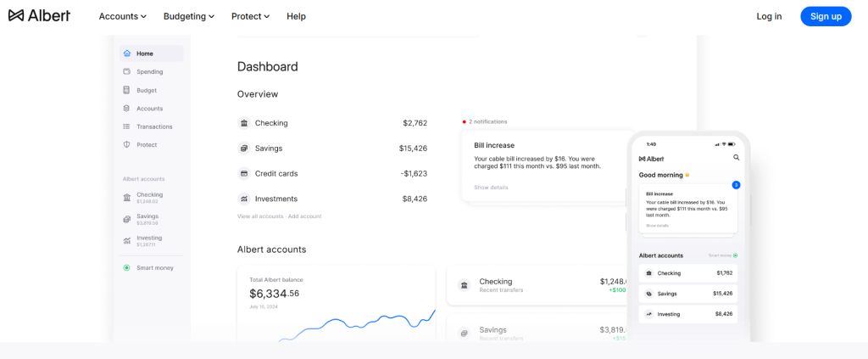Click the Investing icon in phone row

648,314
